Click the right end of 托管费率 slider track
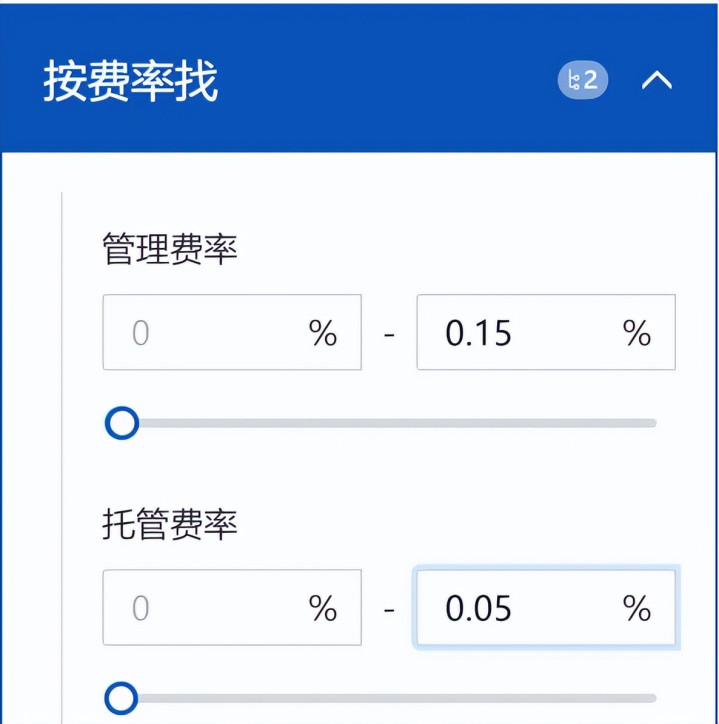This screenshot has height=724, width=719. click(x=651, y=699)
